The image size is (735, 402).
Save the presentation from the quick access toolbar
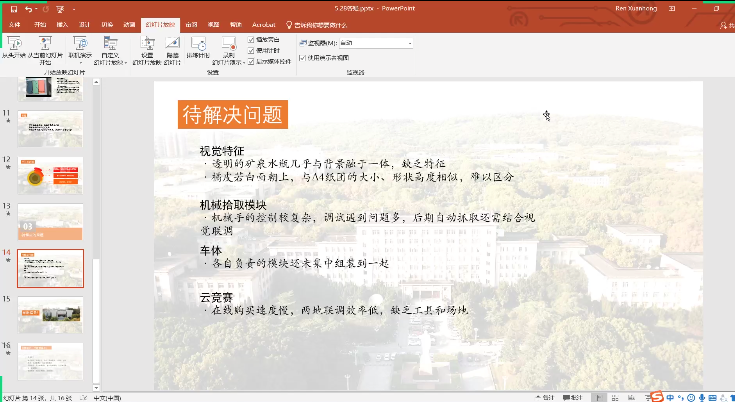click(13, 9)
